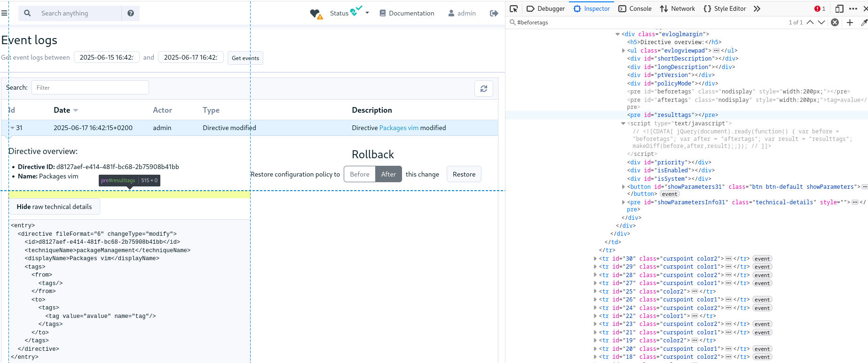Viewport: 868px width, 363px height.
Task: Select Before rollback option
Action: click(x=360, y=174)
